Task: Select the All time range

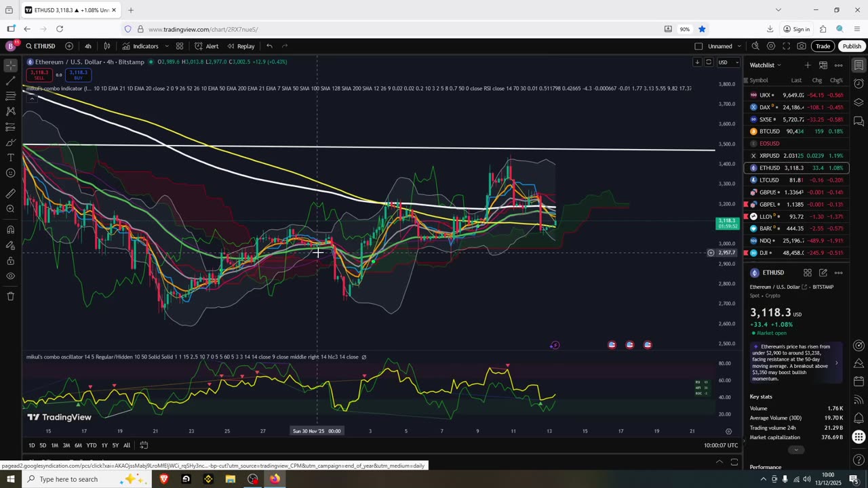Action: (x=127, y=445)
